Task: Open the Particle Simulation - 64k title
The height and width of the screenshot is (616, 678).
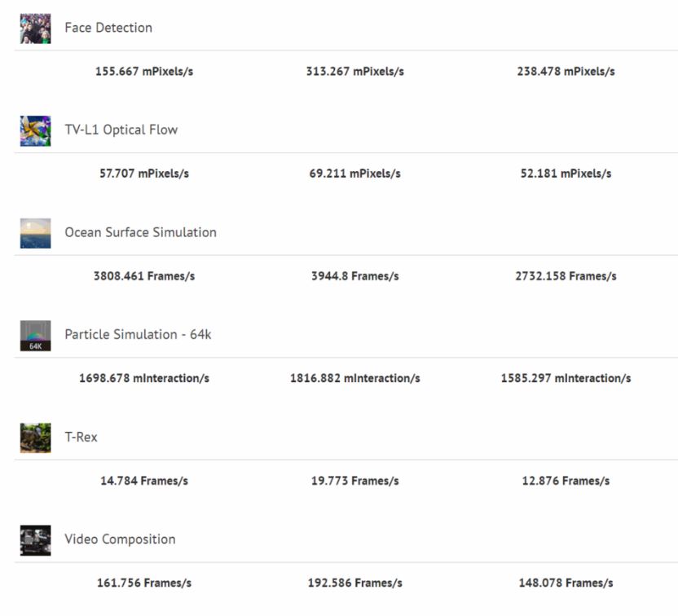Action: pyautogui.click(x=138, y=334)
